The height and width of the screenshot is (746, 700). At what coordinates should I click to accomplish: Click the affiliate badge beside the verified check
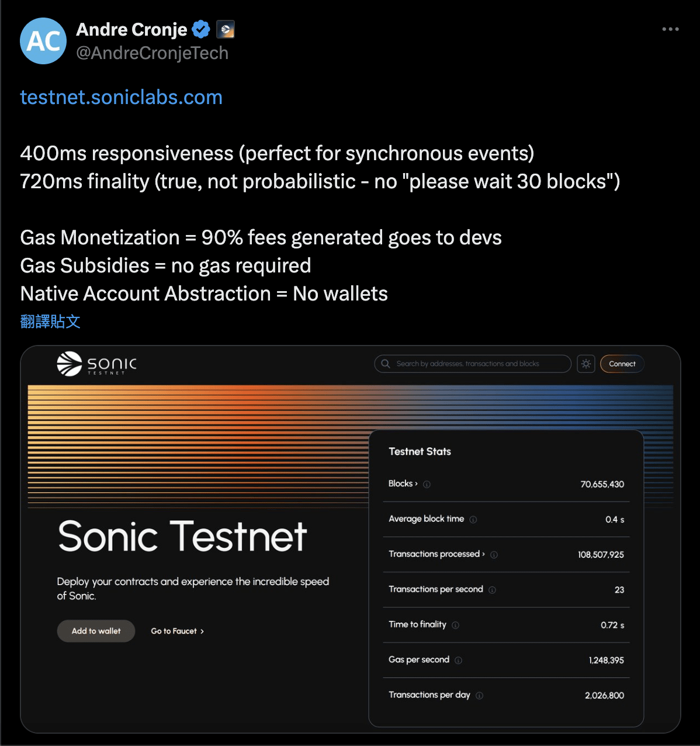(225, 29)
